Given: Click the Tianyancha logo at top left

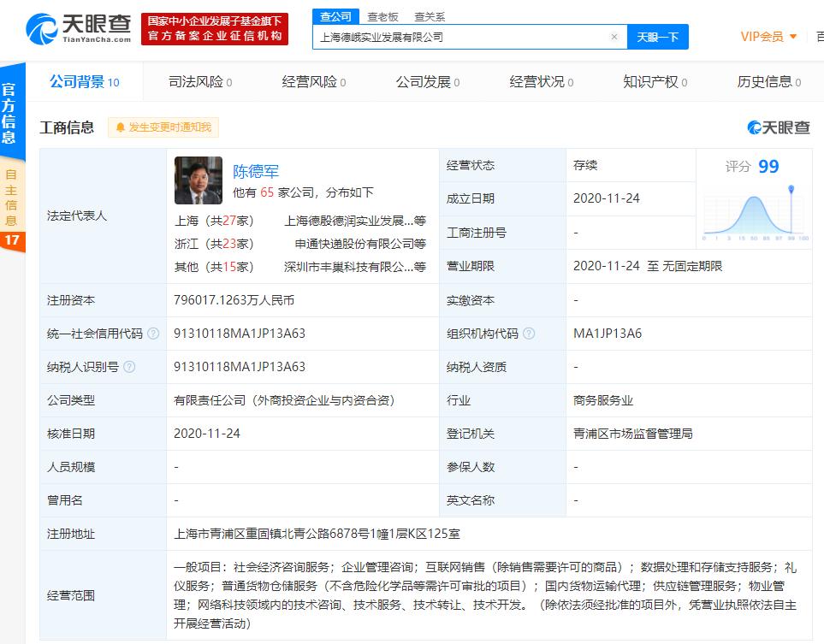Looking at the screenshot, I should 79,29.
